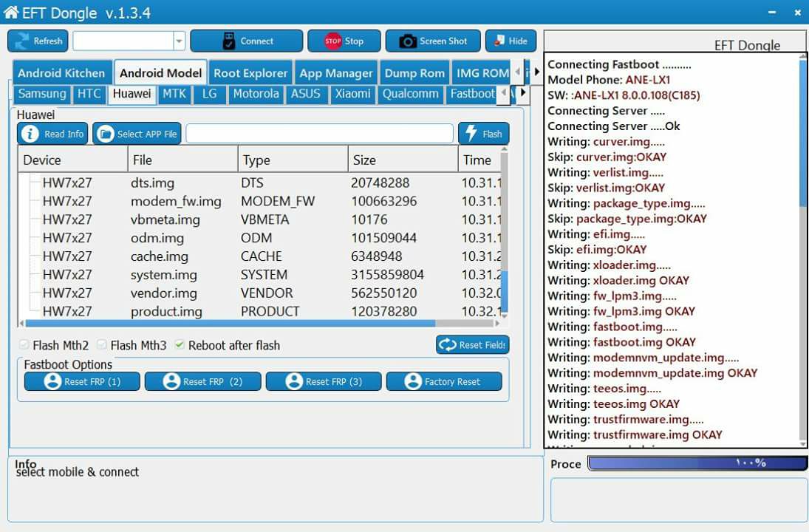The height and width of the screenshot is (532, 809).
Task: Sort by Size column header
Action: pyautogui.click(x=403, y=160)
